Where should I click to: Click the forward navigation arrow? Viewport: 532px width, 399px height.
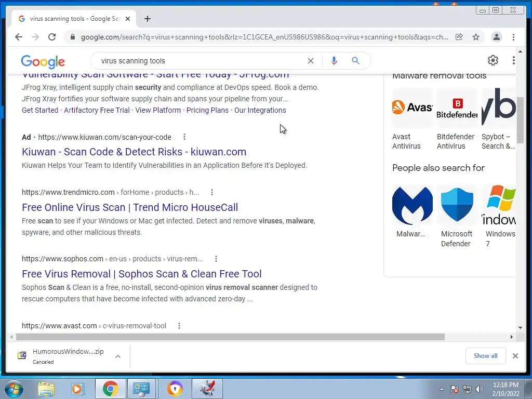click(35, 37)
